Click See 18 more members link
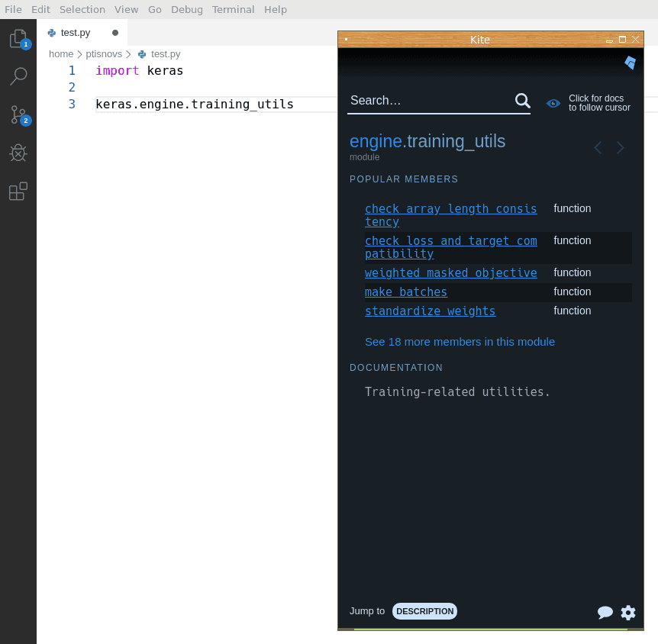 (x=460, y=342)
